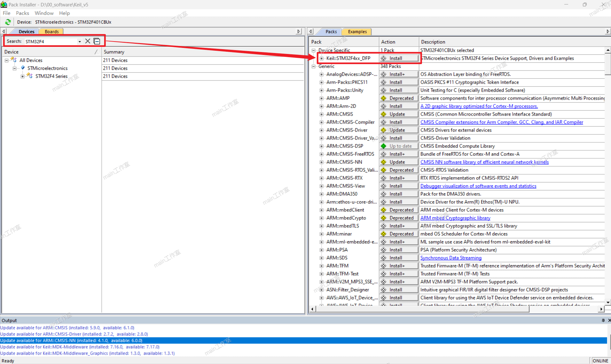Open the Debugger visualization link

click(x=478, y=186)
